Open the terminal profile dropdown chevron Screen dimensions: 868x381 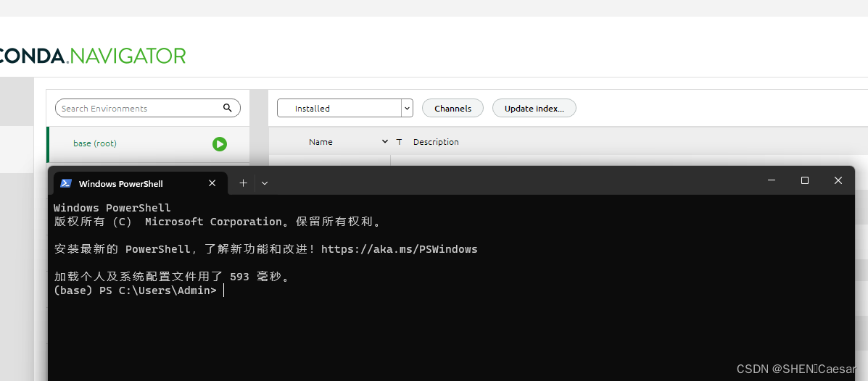coord(265,183)
